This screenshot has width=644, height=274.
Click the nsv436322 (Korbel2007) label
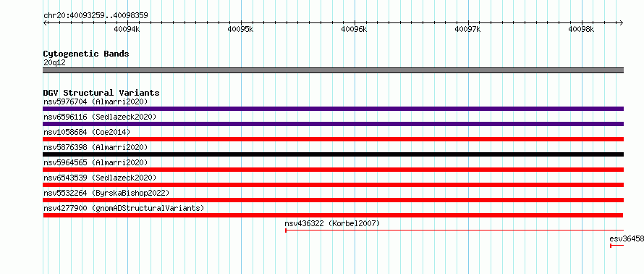tap(332, 223)
